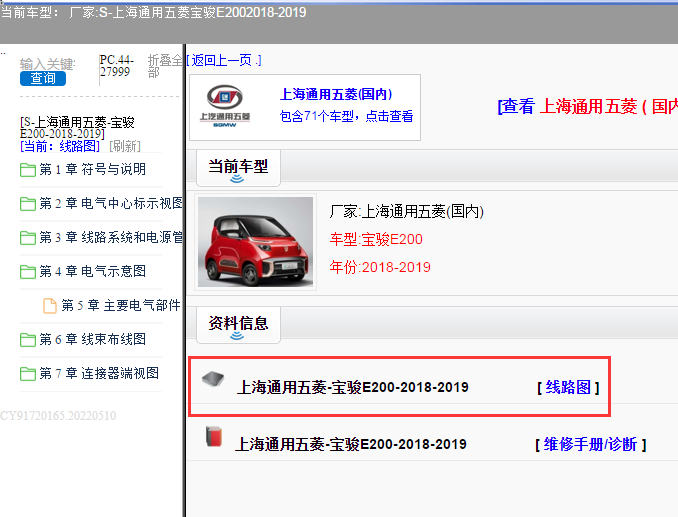The image size is (678, 517).
Task: Click the gray book icon in 线路图 row
Action: (x=213, y=379)
